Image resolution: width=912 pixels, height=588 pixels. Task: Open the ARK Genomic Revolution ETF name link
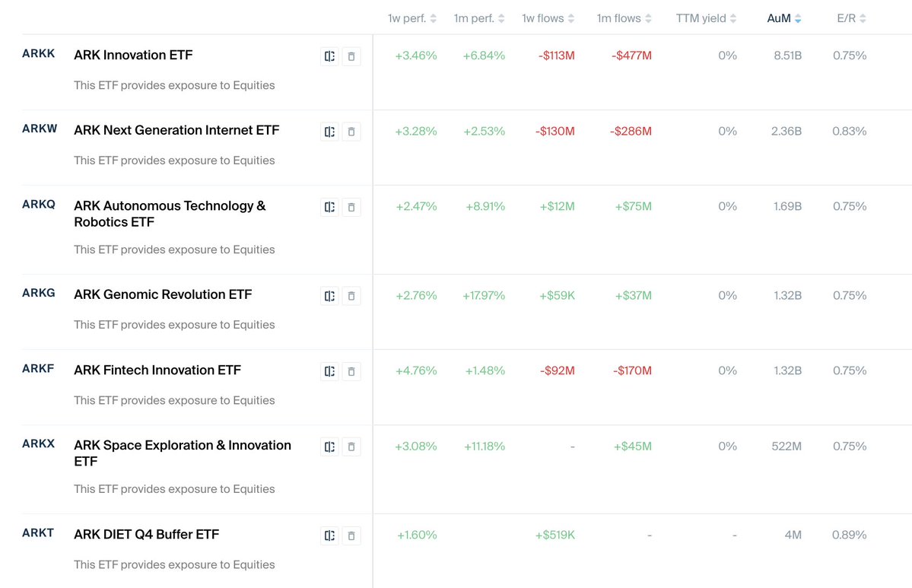pos(163,294)
